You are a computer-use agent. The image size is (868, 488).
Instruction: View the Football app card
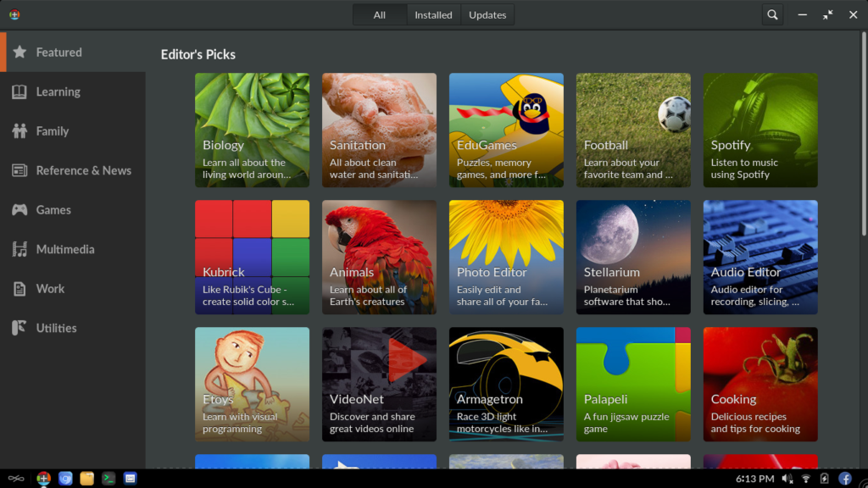point(633,130)
